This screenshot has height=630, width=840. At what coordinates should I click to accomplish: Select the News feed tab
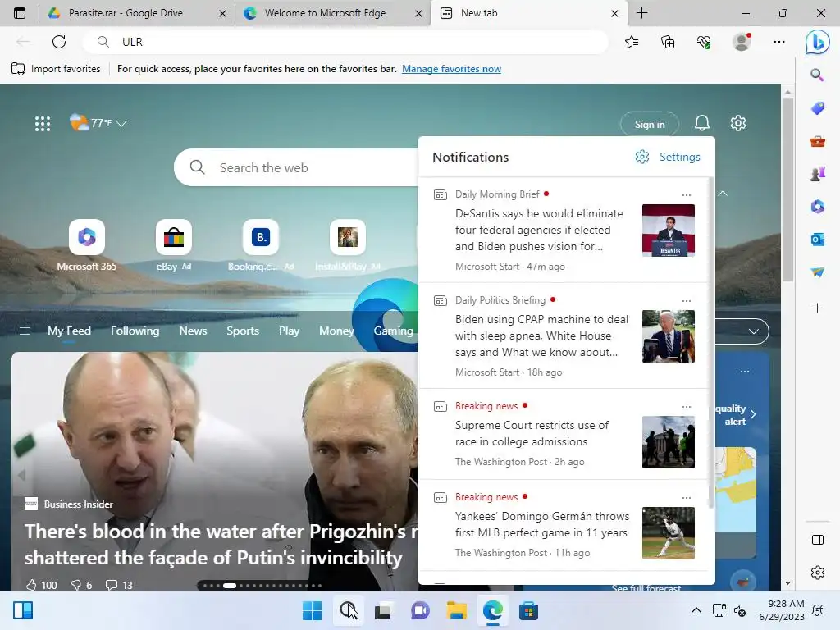click(193, 331)
